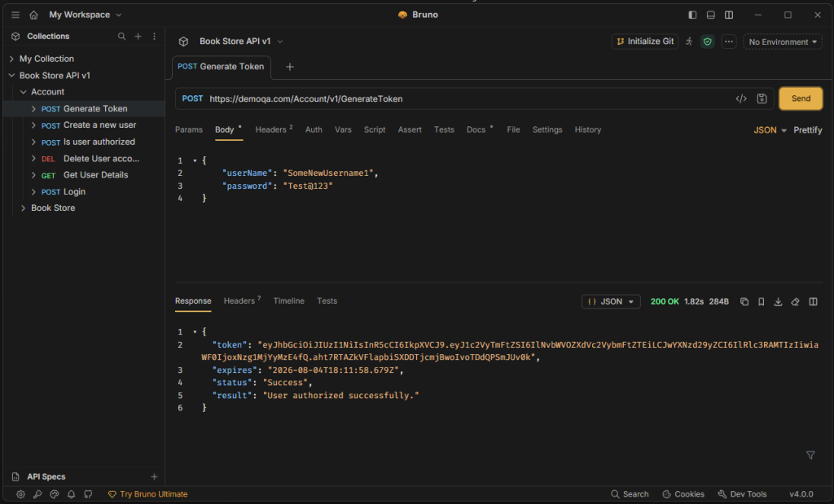This screenshot has height=504, width=834.
Task: Open the collection runner icon
Action: point(689,42)
